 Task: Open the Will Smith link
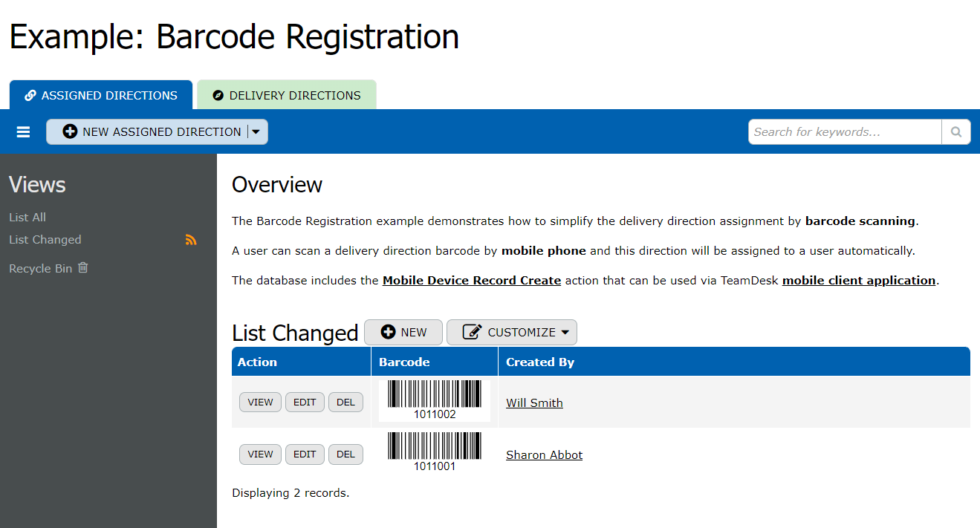[x=534, y=403]
